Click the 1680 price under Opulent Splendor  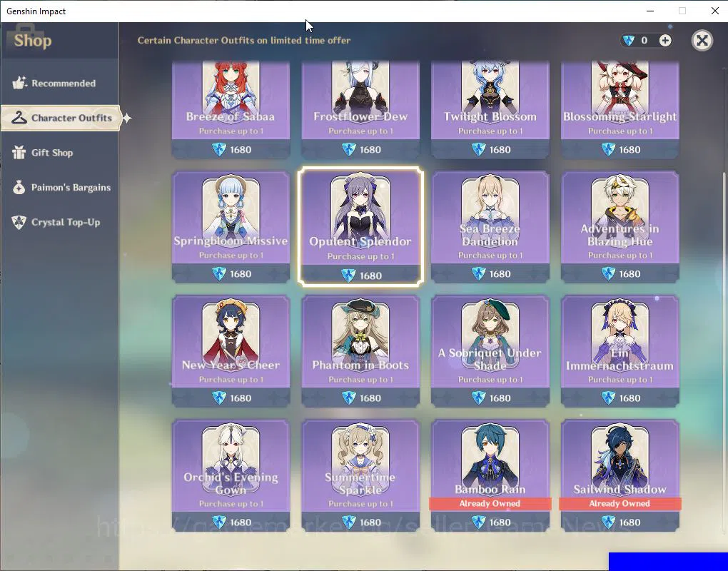pyautogui.click(x=370, y=276)
